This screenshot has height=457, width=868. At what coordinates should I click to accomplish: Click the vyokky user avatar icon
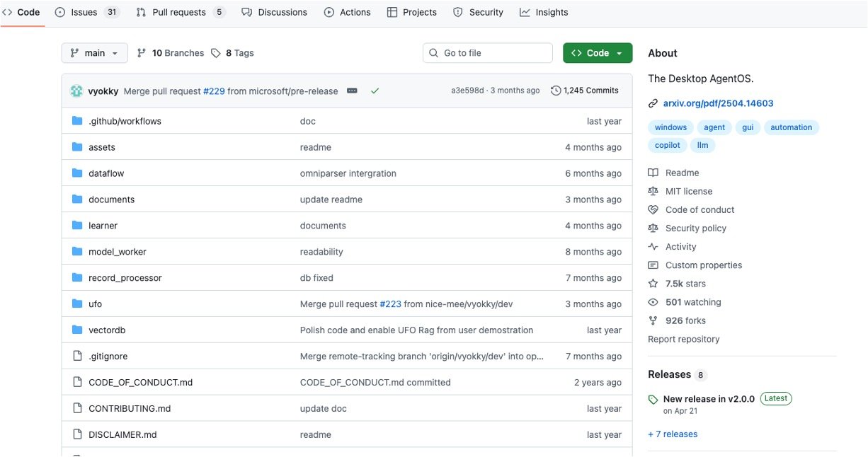76,91
